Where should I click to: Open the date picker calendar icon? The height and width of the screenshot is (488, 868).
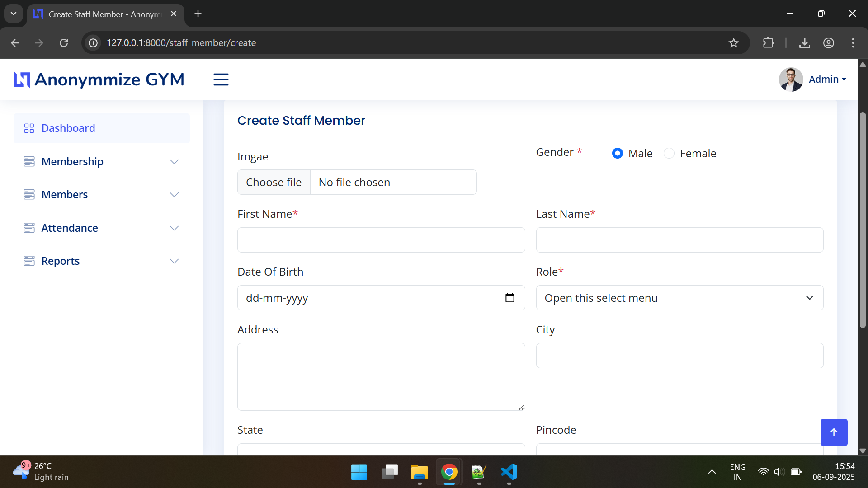[510, 298]
